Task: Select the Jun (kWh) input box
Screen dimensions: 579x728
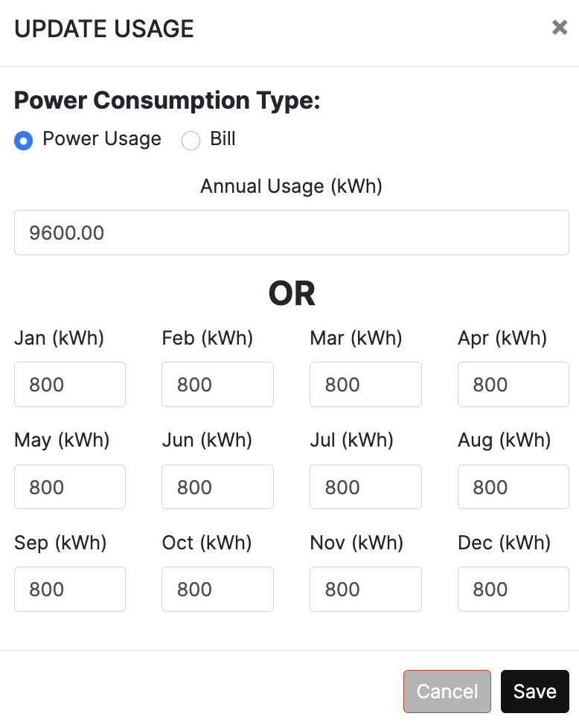Action: 218,487
